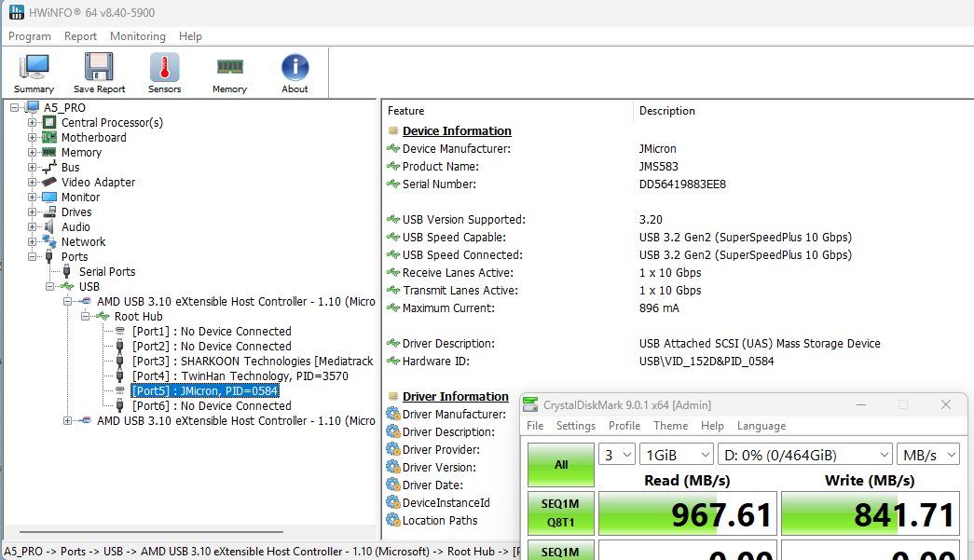Open the Profile menu in CrystalDiskMark
Viewport: 974px width, 560px height.
click(624, 426)
